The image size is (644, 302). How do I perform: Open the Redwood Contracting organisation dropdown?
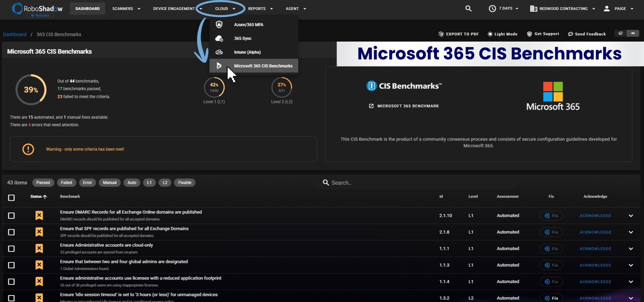point(562,9)
